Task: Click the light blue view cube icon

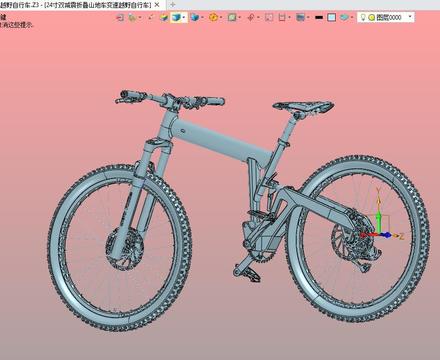Action: point(194,17)
